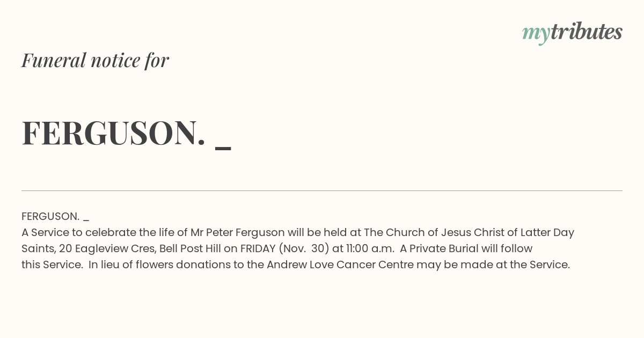The image size is (644, 338).
Task: Click the 'tributes' part of the logo
Action: pos(586,32)
